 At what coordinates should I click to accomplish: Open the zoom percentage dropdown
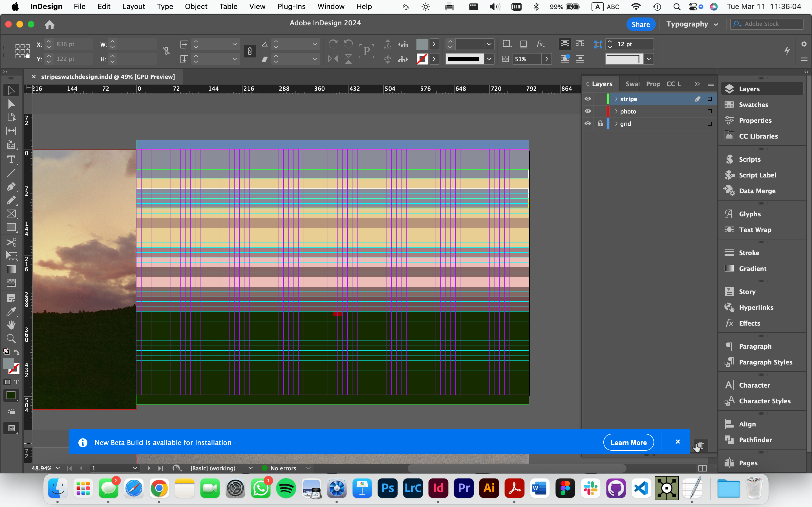pos(58,468)
